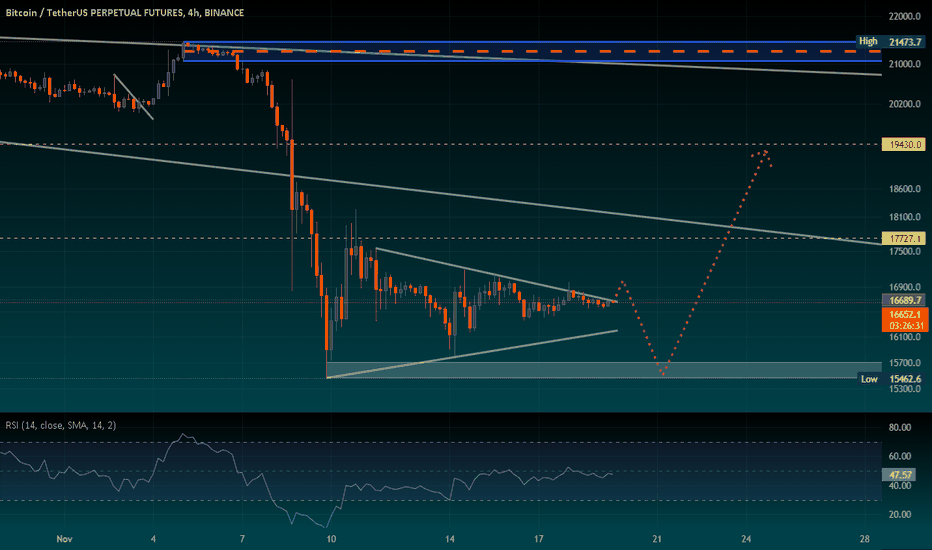Click the 14 date label on time axis
The width and height of the screenshot is (932, 550).
449,539
